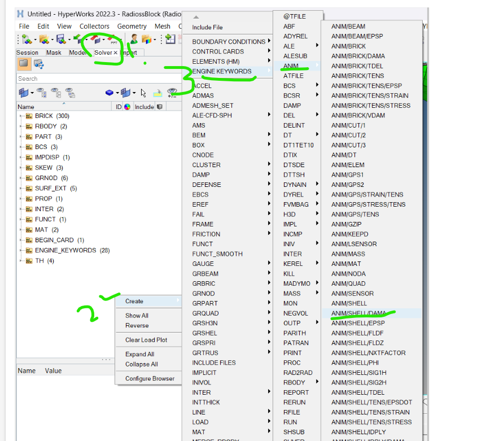Select the folder view icon in Solver browser

24,64
